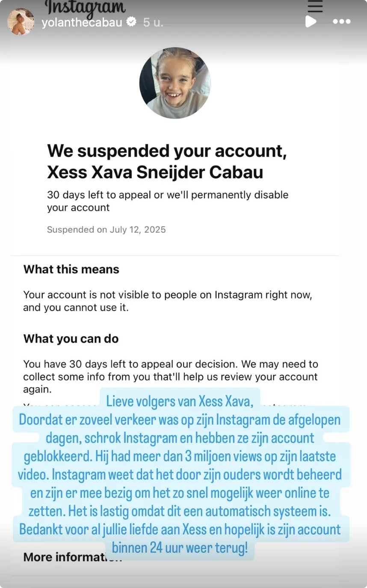This screenshot has height=588, width=367.
Task: Open the three-dot more options menu
Action: click(341, 22)
